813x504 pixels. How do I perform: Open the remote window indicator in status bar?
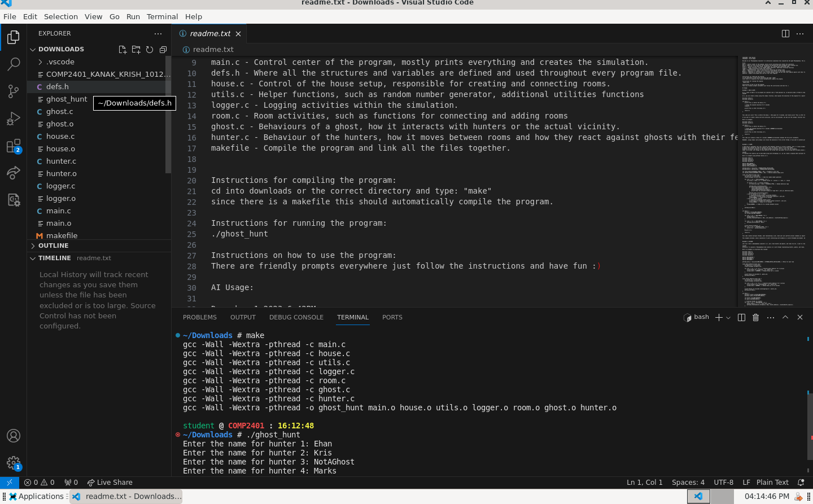10,483
